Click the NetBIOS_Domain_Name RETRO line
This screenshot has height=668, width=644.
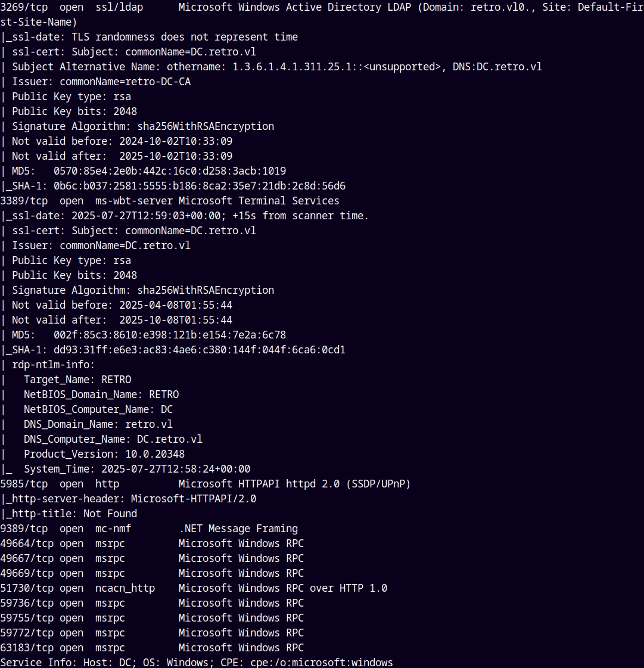coord(101,394)
